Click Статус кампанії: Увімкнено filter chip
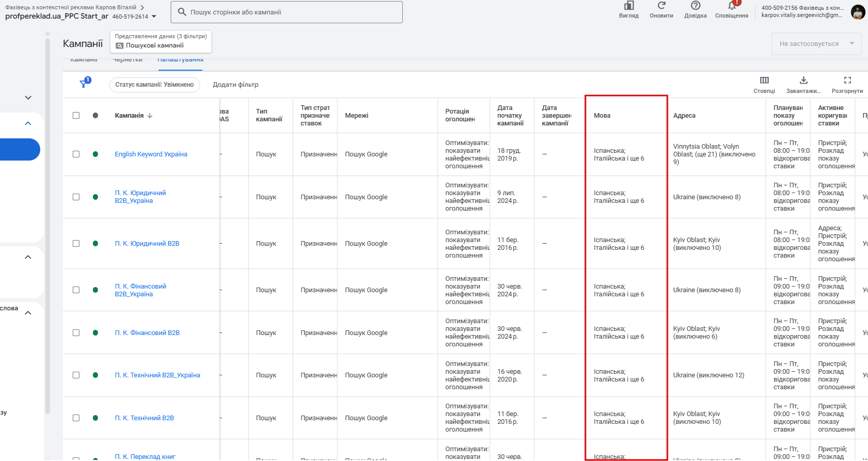868x461 pixels. (x=155, y=85)
